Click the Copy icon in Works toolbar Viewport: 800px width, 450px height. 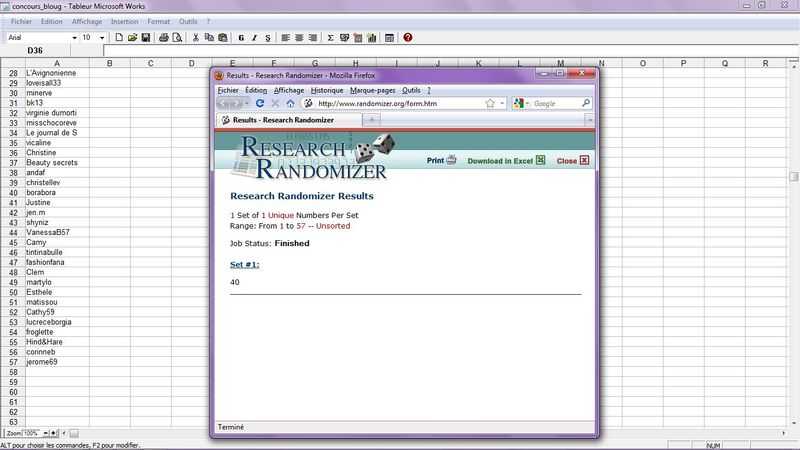coord(209,38)
